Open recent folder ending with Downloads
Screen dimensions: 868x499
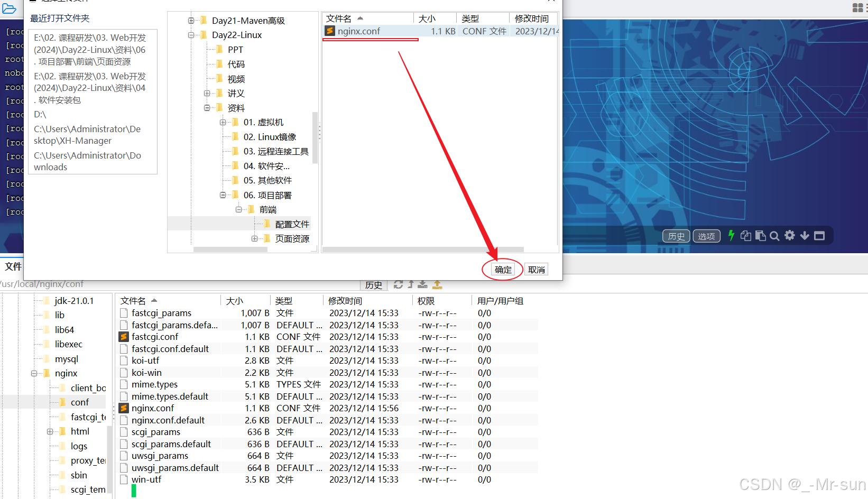point(87,161)
